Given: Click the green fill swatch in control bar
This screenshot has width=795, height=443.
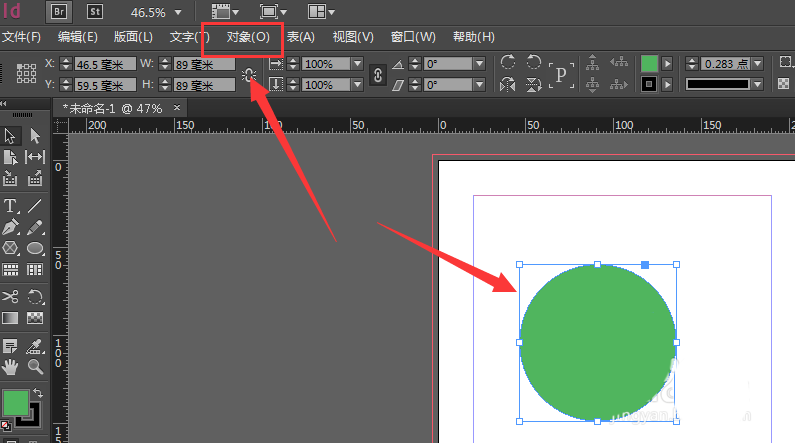Looking at the screenshot, I should pos(649,63).
